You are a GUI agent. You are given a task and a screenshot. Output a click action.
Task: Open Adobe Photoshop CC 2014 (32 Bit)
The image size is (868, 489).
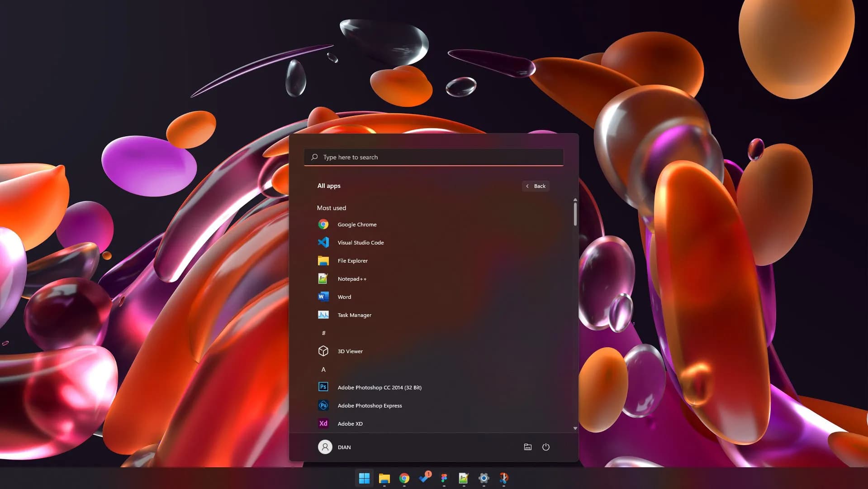pyautogui.click(x=379, y=388)
